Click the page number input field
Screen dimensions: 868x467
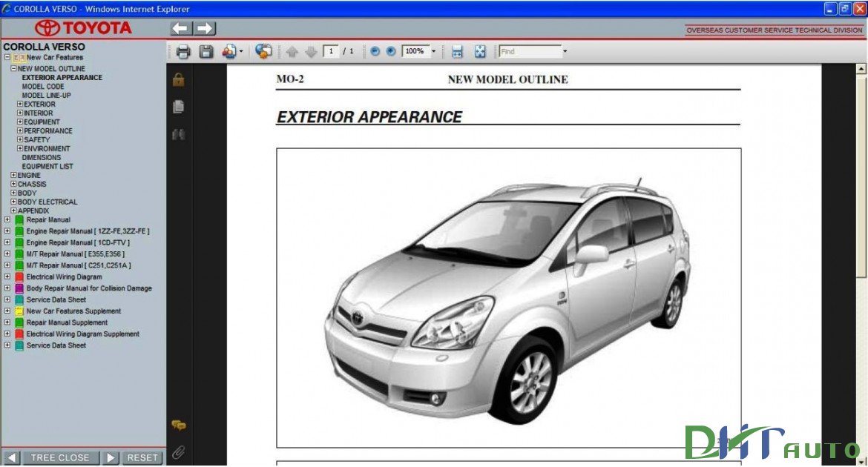point(330,51)
